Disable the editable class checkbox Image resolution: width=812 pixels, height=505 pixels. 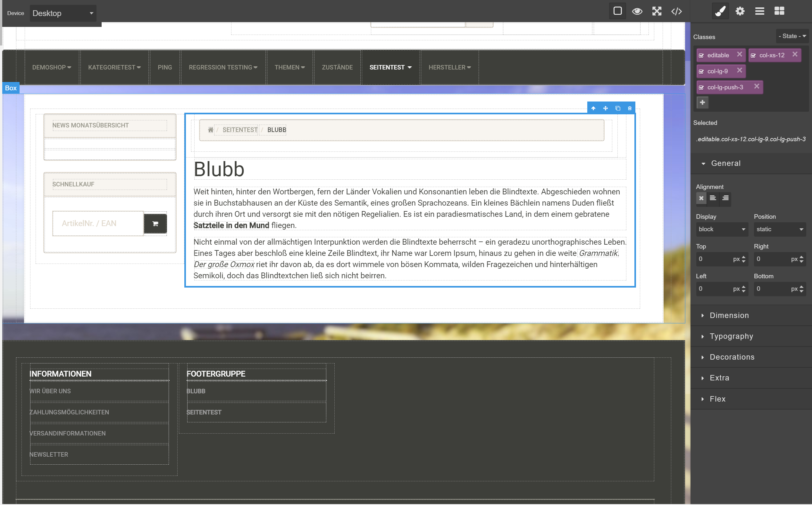click(x=701, y=55)
